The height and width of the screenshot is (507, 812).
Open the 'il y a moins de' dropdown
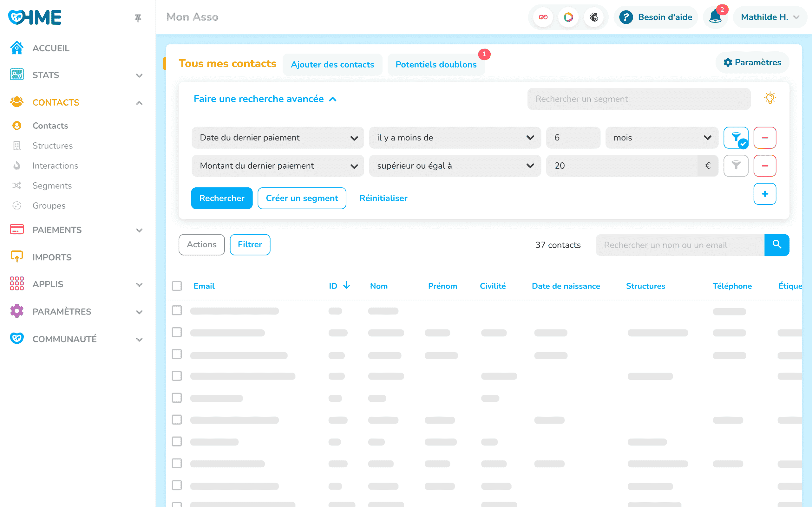point(455,138)
